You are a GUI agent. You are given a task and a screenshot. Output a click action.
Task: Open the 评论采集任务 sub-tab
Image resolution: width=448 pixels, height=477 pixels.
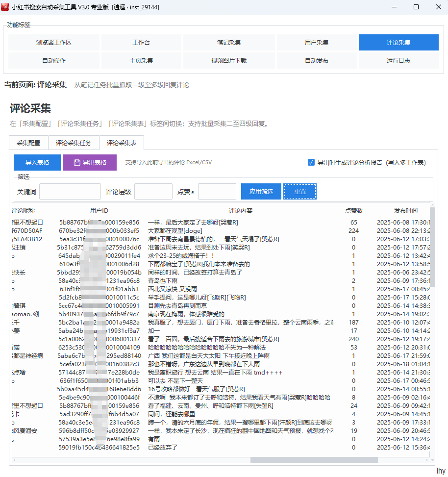point(74,143)
